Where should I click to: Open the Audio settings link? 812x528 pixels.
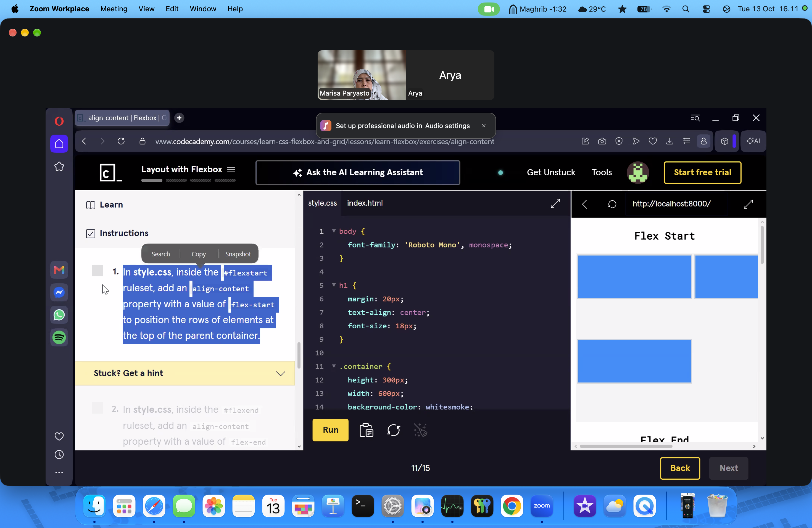(x=447, y=126)
